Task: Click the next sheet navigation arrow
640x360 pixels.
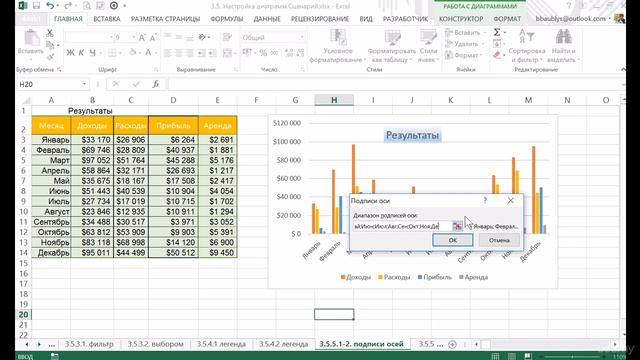Action: tap(39, 344)
